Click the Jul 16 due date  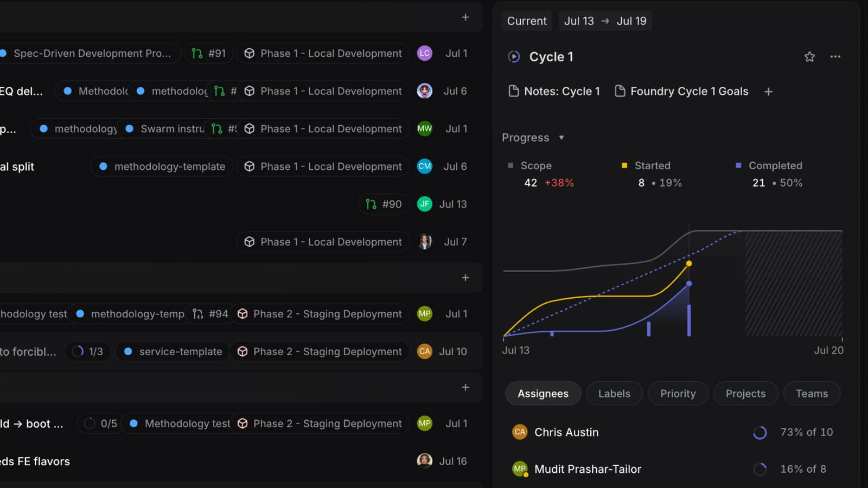point(453,461)
